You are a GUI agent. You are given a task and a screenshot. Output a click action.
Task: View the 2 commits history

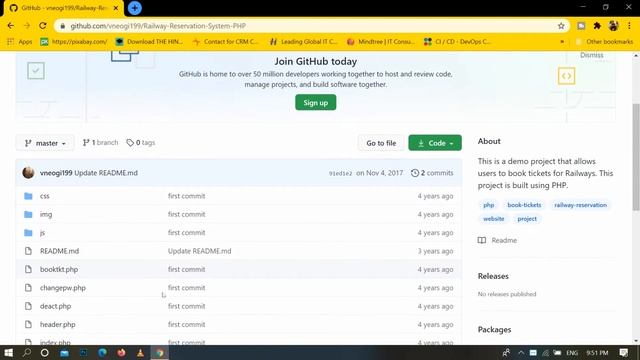click(x=432, y=173)
